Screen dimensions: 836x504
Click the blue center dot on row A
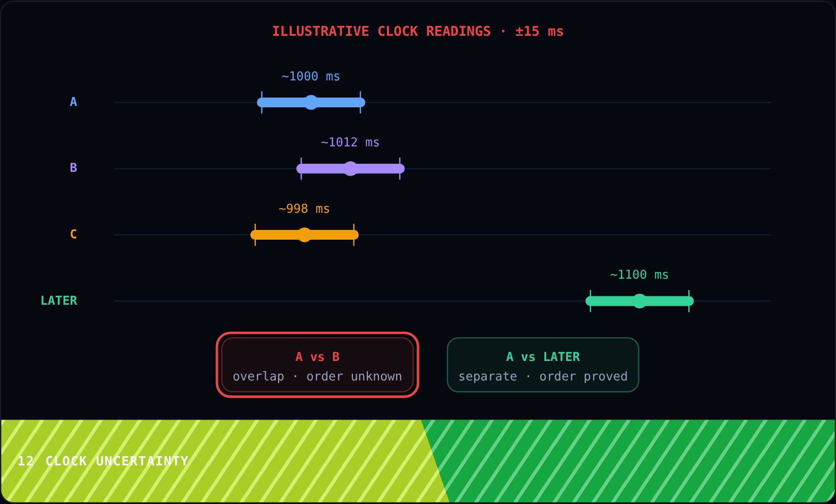pos(311,102)
